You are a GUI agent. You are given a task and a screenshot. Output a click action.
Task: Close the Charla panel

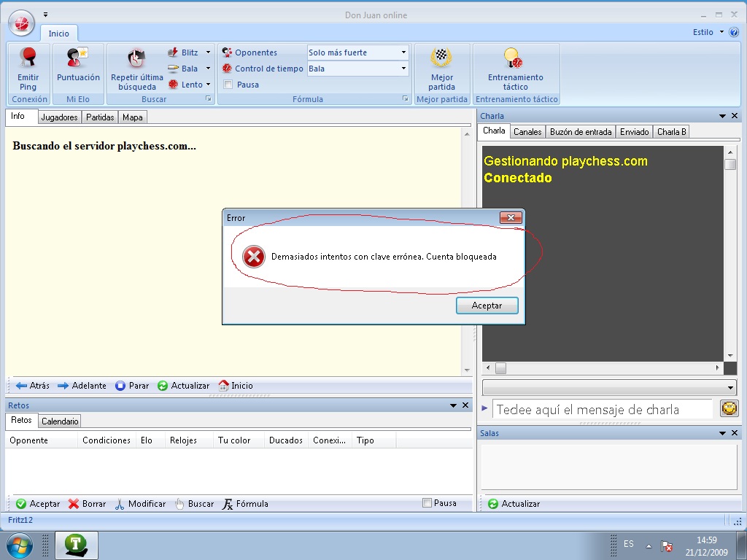click(x=735, y=116)
